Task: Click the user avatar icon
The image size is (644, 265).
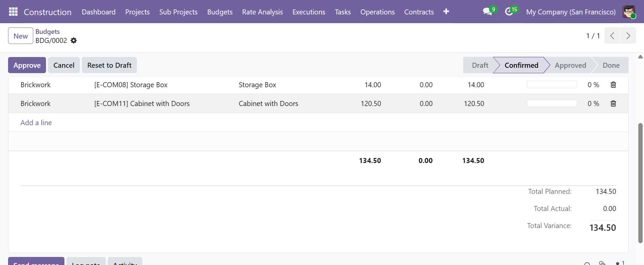Action: point(628,12)
